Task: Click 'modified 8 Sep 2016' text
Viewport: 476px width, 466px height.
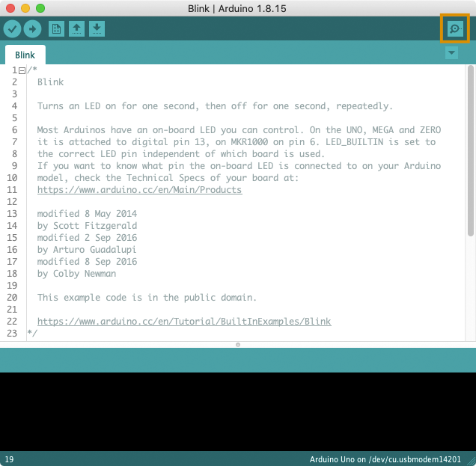Action: click(87, 262)
